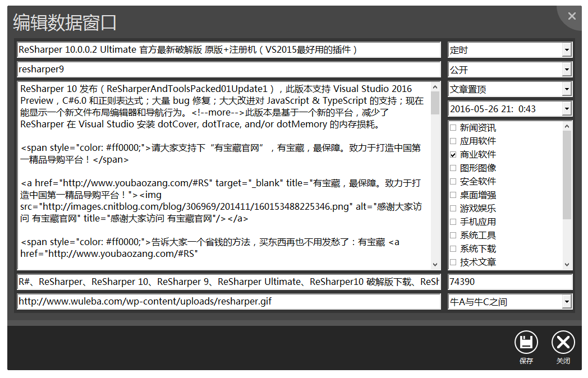Enable the 安全软件 category
Image resolution: width=588 pixels, height=378 pixels.
tap(453, 182)
